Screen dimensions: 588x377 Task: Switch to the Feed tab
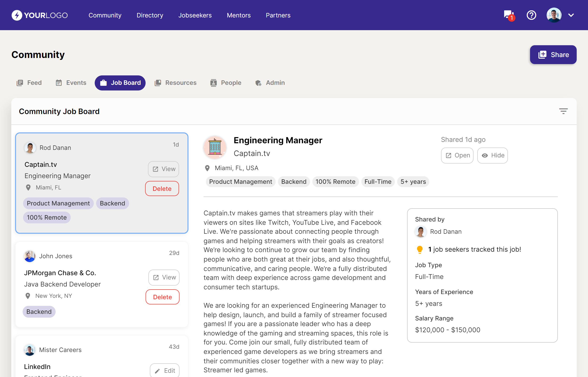coord(29,83)
